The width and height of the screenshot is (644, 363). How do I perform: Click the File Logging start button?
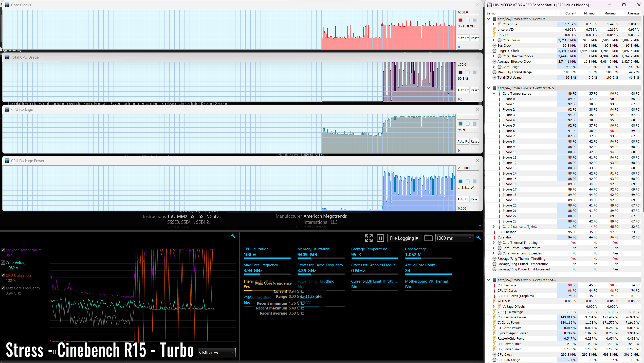coord(404,238)
